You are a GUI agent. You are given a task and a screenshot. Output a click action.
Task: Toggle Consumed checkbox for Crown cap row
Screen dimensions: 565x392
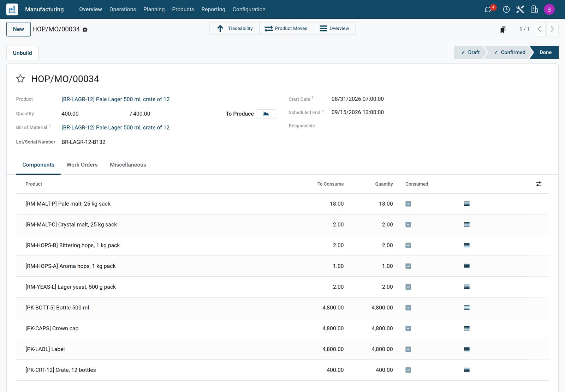point(408,328)
